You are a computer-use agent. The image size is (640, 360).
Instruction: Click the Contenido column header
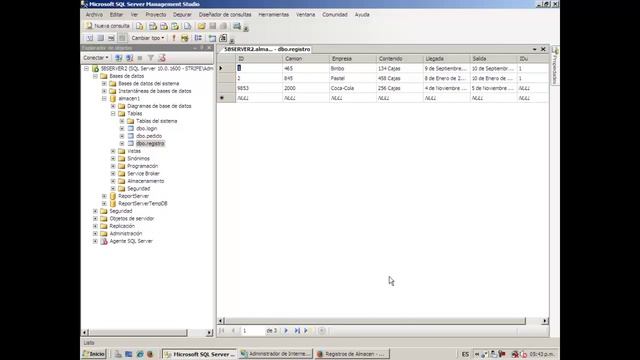(400, 59)
